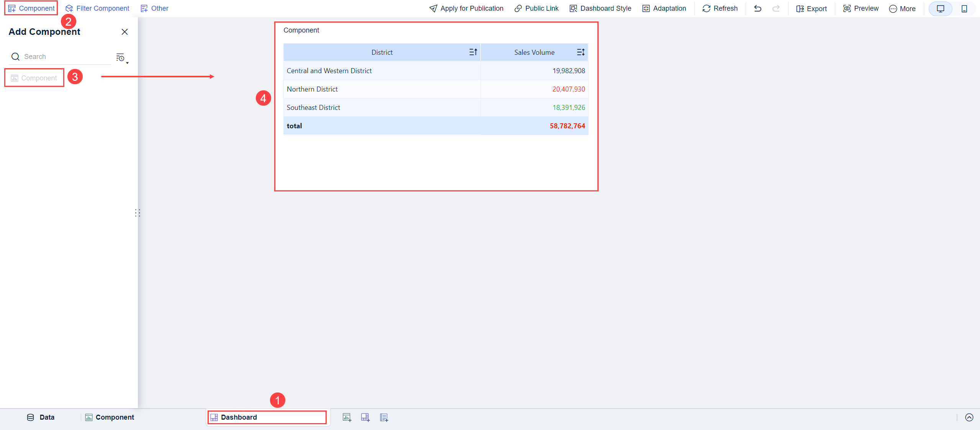Viewport: 980px width, 430px height.
Task: Open the sort history dropdown beside Search
Action: [122, 58]
